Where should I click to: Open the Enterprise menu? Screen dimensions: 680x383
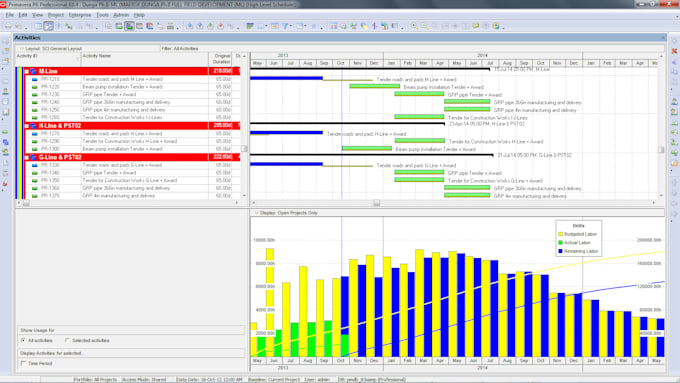[x=80, y=15]
